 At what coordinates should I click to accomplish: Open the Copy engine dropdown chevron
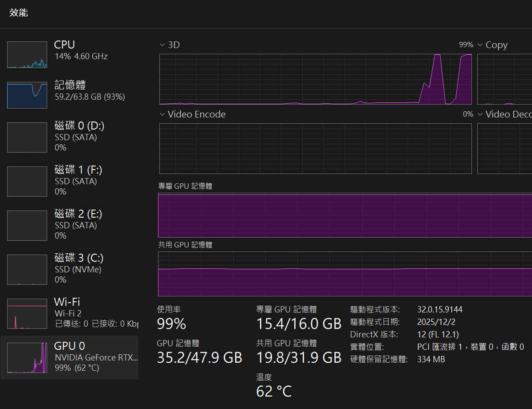(x=480, y=45)
